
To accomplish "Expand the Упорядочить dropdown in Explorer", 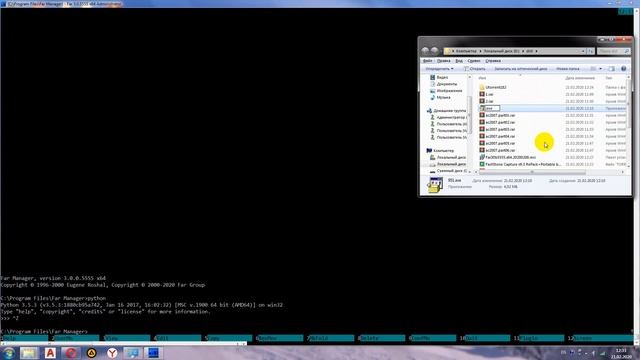I will coord(439,69).
